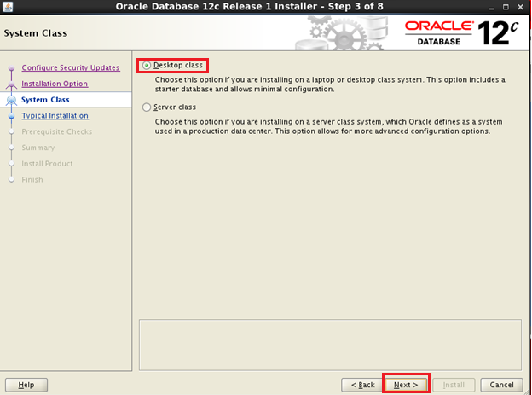Go to Installation Option step link
The width and height of the screenshot is (532, 395).
(x=55, y=84)
